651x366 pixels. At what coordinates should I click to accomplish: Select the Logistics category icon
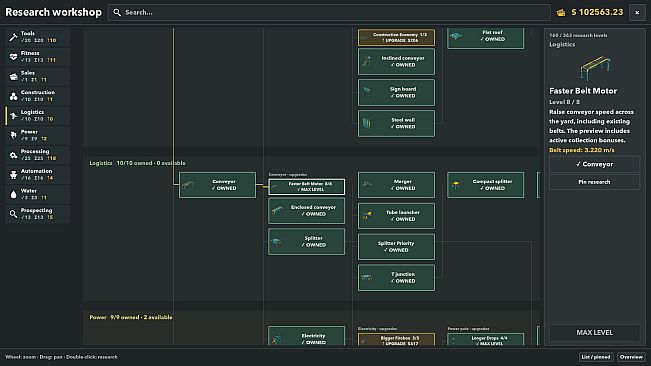click(13, 116)
